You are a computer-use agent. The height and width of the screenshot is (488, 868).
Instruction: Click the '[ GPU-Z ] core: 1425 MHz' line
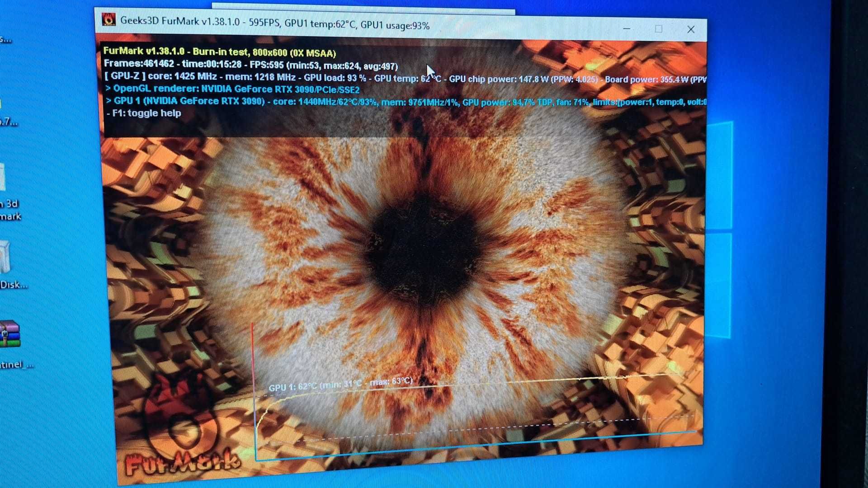tap(405, 78)
